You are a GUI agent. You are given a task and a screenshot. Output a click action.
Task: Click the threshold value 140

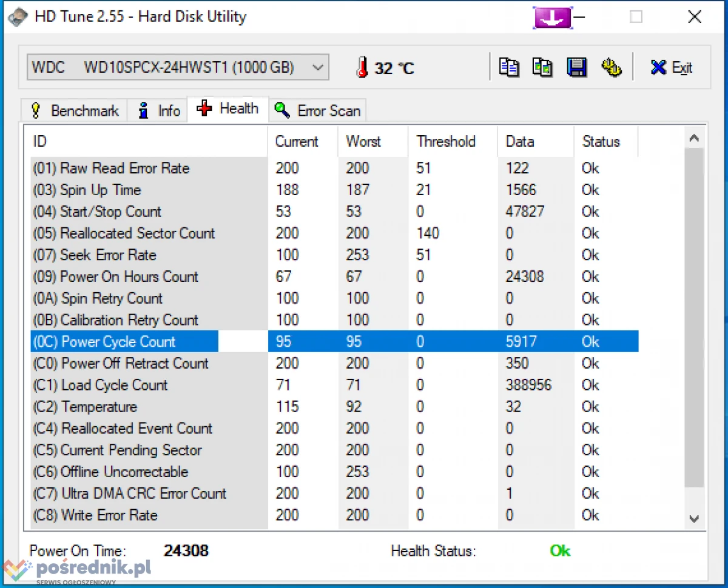coord(428,233)
